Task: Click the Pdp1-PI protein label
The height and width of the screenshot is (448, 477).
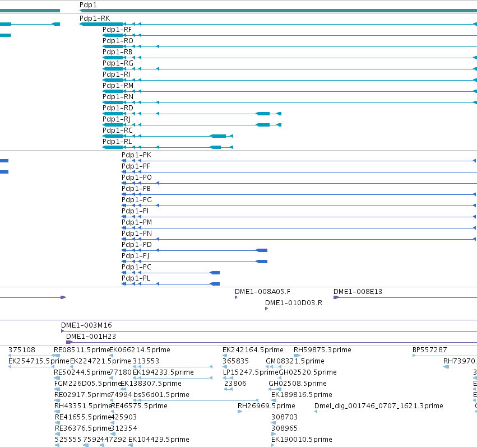Action: tap(135, 211)
